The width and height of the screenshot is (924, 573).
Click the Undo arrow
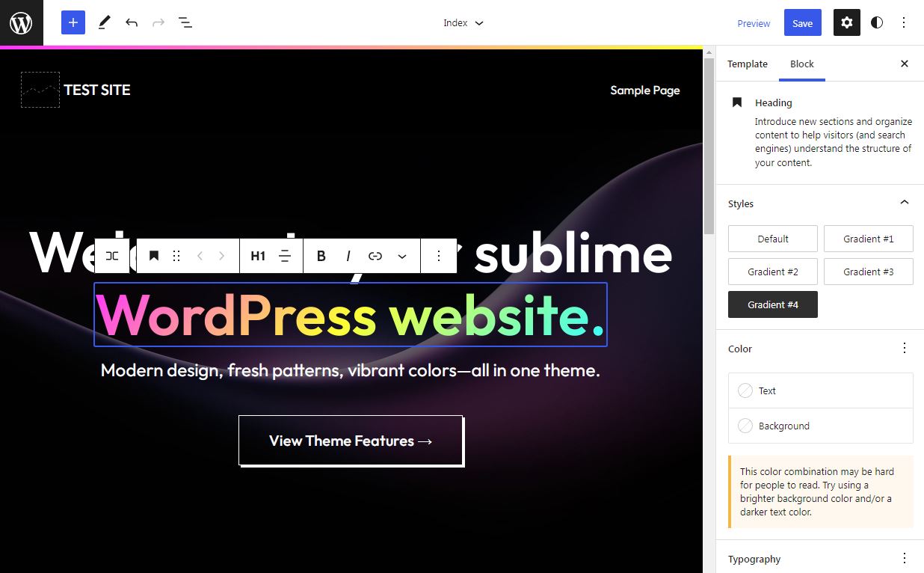click(132, 22)
